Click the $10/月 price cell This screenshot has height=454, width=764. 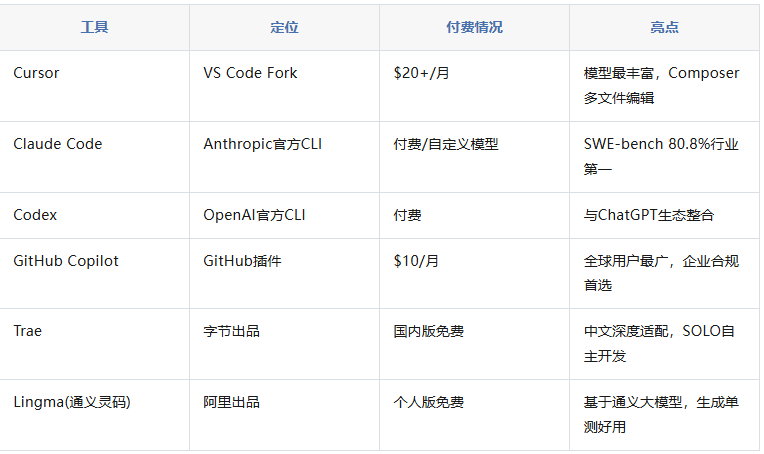pyautogui.click(x=475, y=273)
